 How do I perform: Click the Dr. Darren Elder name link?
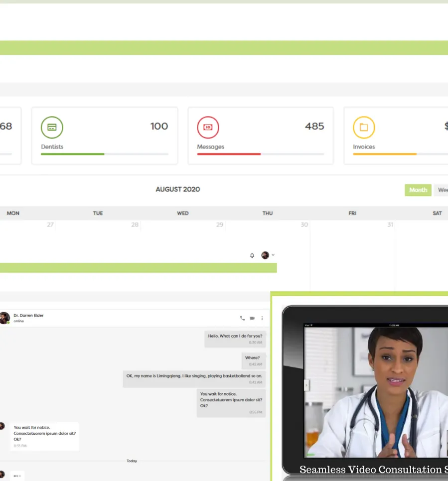[28, 315]
